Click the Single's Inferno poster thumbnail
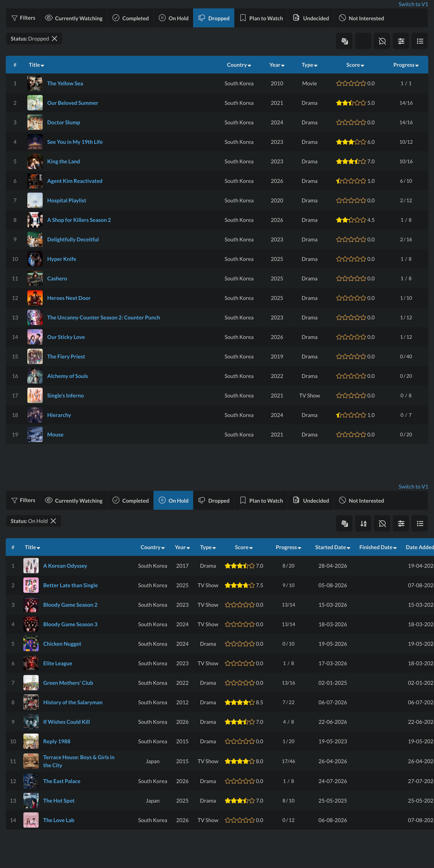 coord(35,396)
